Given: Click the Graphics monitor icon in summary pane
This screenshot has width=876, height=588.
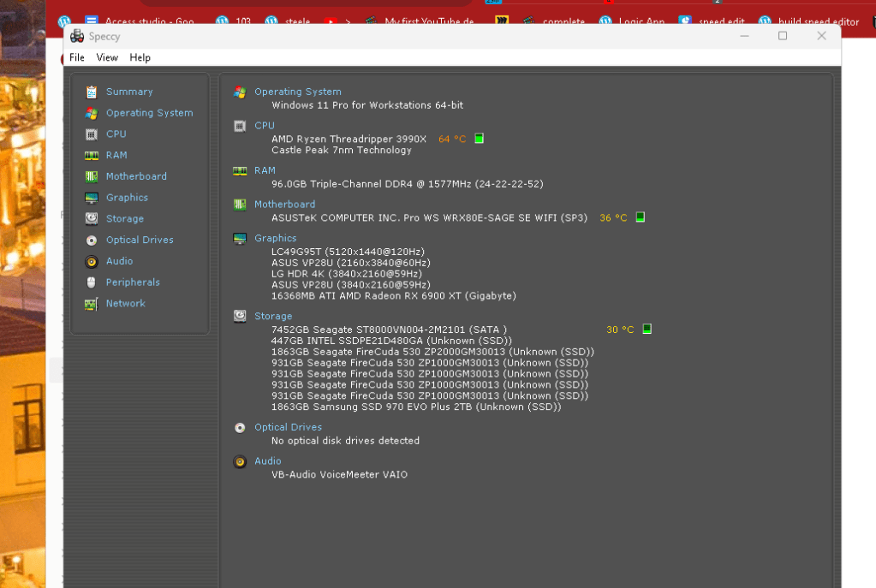Looking at the screenshot, I should coord(240,239).
